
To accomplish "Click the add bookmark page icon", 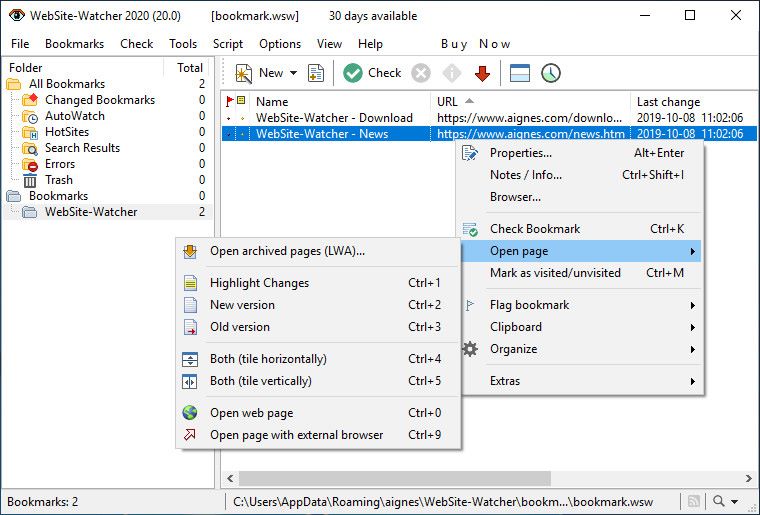I will pyautogui.click(x=316, y=74).
